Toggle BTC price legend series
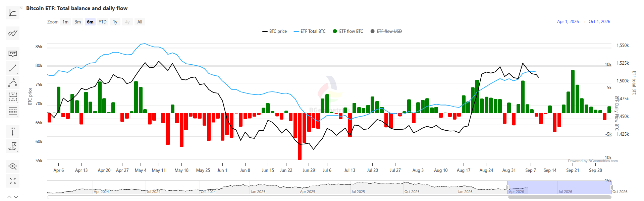The height and width of the screenshot is (201, 644). 274,31
